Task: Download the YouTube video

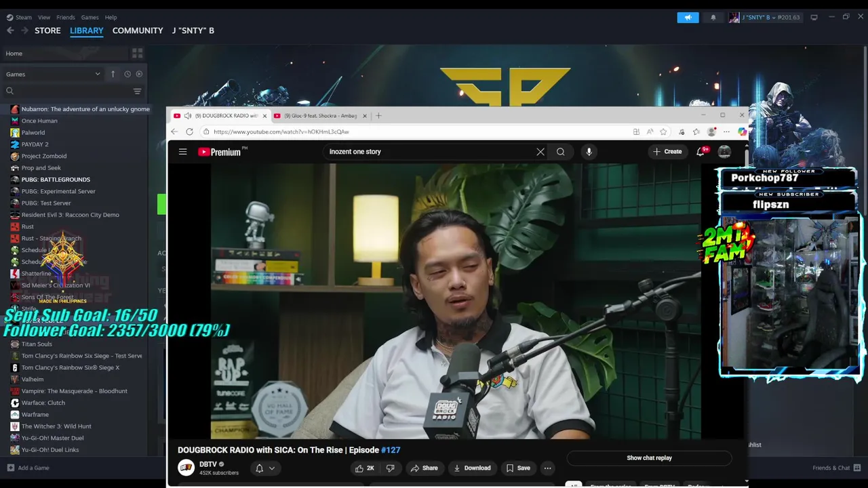Action: point(472,468)
